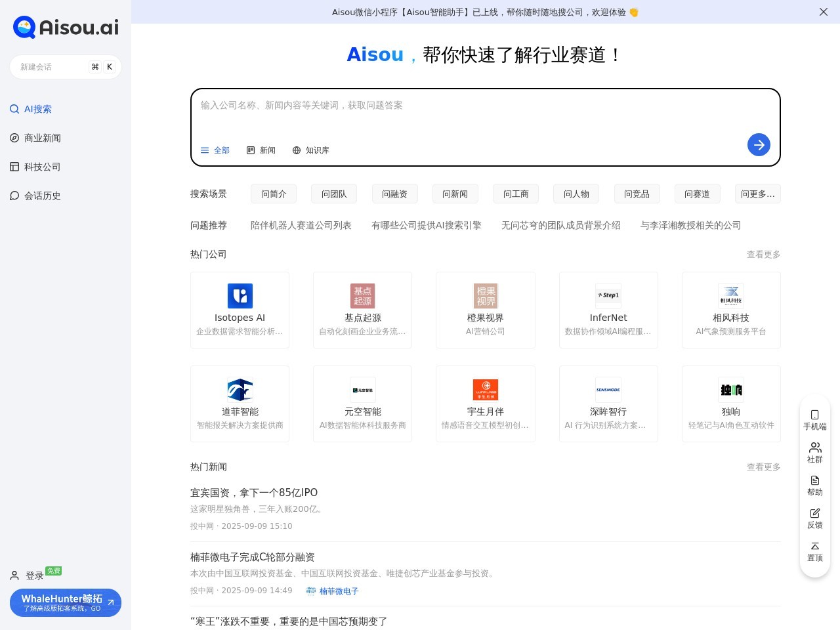The height and width of the screenshot is (630, 840).
Task: Click the WhaleHunter鲸拓 banner
Action: tap(66, 602)
